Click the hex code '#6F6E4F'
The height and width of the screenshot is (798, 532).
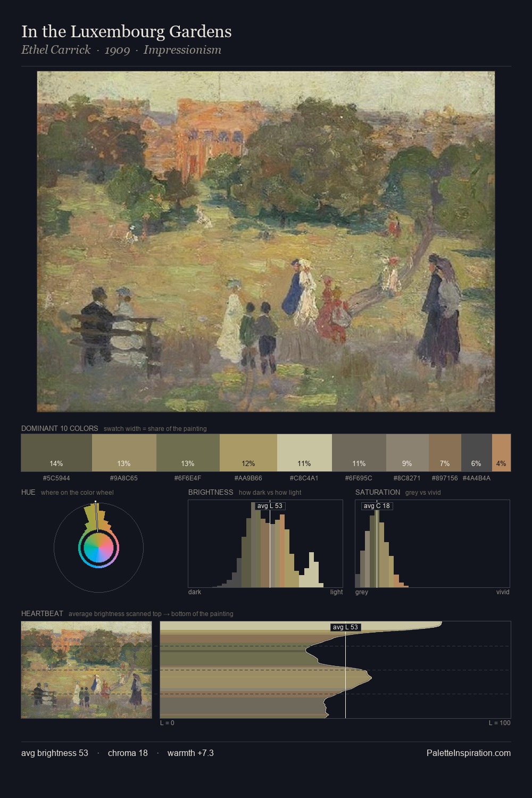click(188, 478)
